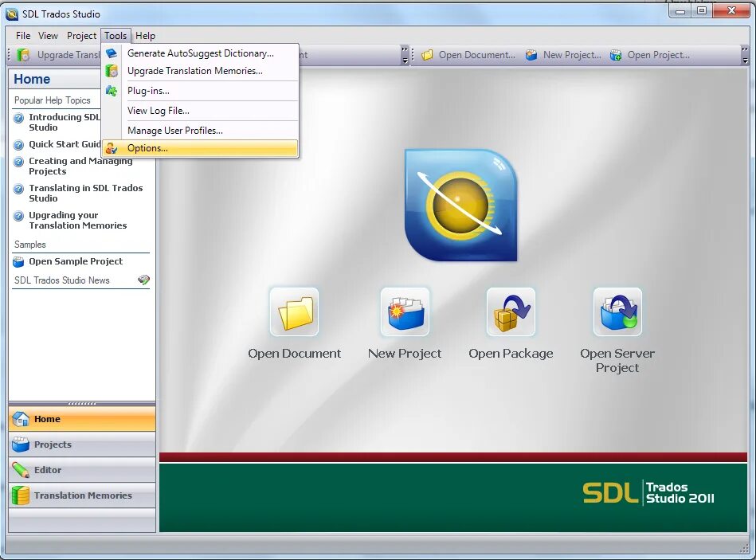Click help icon beside Translating in SDL Trados
756x560 pixels.
point(18,189)
